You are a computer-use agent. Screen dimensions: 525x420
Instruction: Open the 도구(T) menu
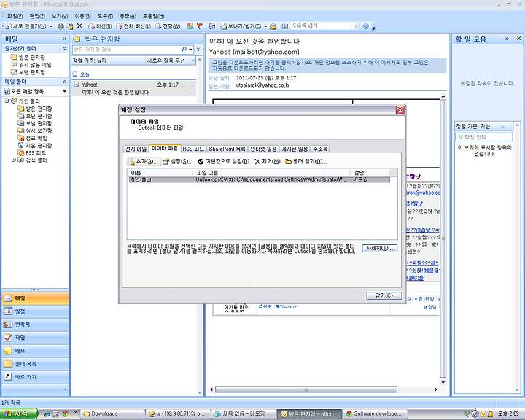point(105,16)
